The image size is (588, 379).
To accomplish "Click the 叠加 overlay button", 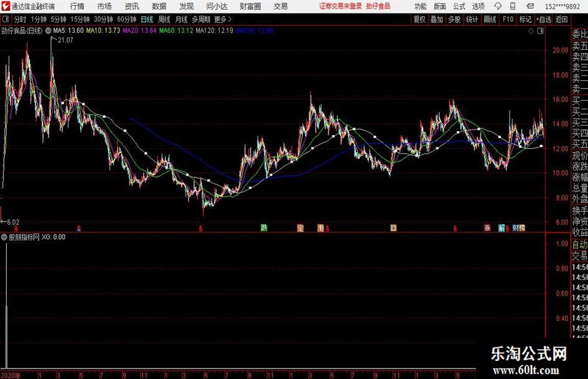I will (x=437, y=19).
